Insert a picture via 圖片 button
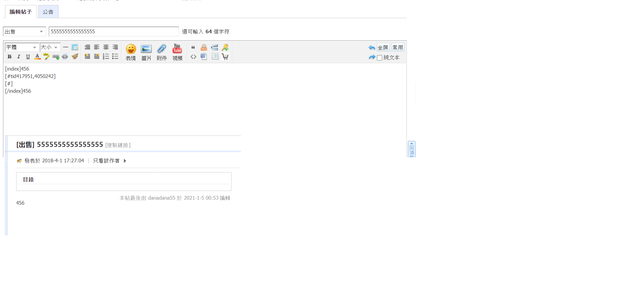Image resolution: width=644 pixels, height=282 pixels. [146, 52]
